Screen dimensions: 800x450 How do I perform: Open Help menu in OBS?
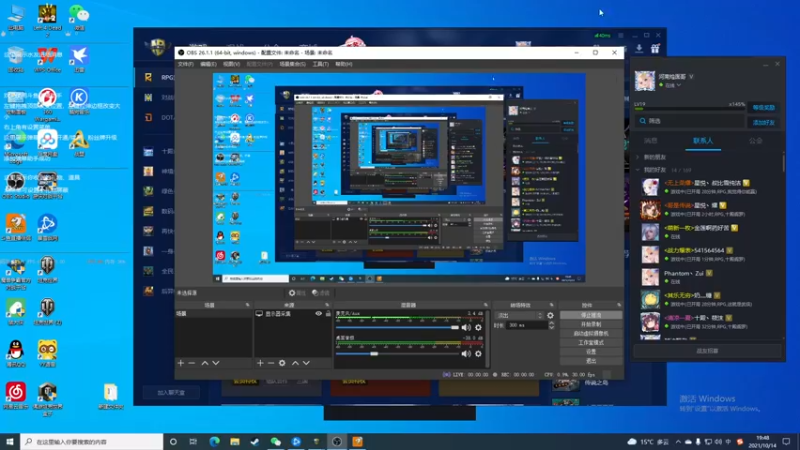click(x=344, y=64)
